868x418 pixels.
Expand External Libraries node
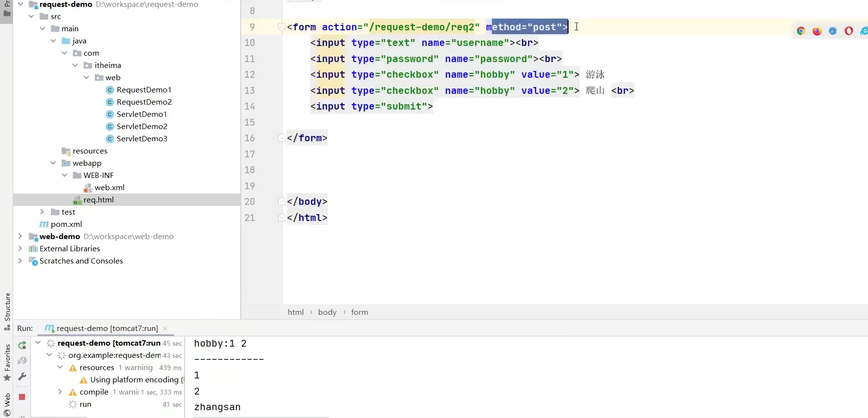tap(20, 248)
